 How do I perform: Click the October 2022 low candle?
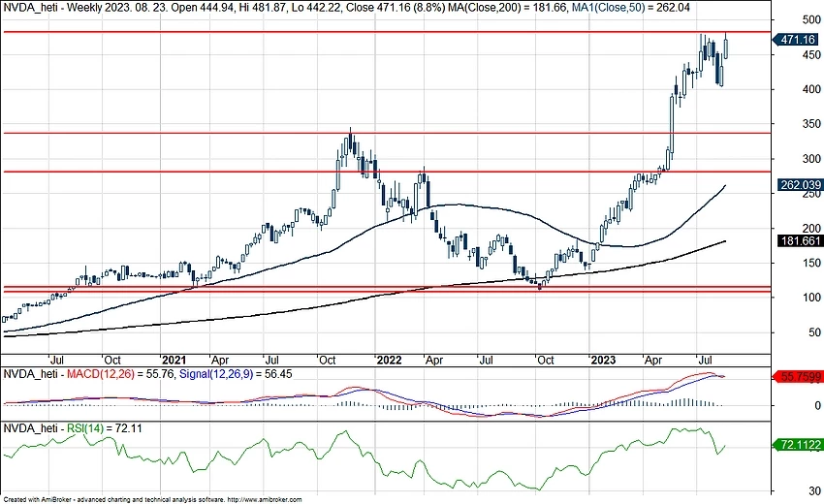pyautogui.click(x=540, y=285)
